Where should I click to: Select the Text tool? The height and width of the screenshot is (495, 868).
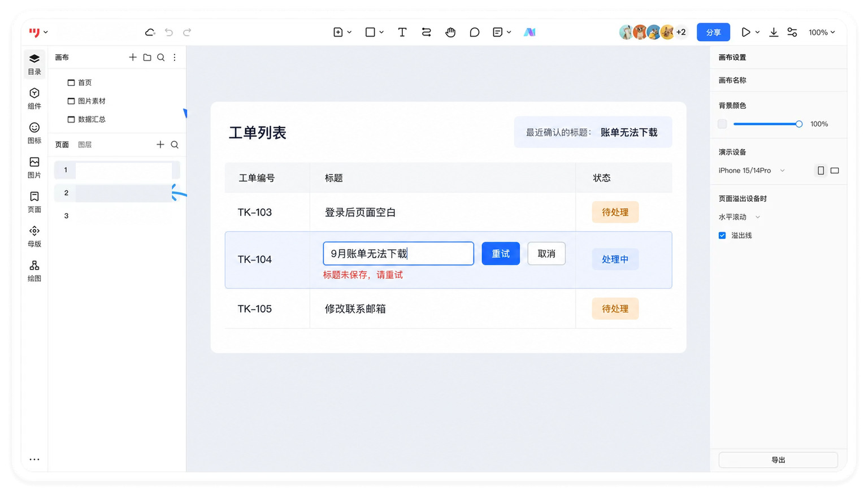pyautogui.click(x=402, y=32)
